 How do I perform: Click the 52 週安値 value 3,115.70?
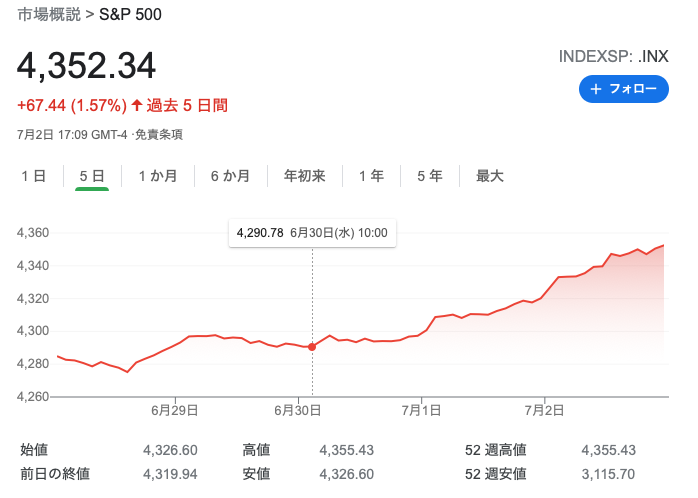point(609,474)
